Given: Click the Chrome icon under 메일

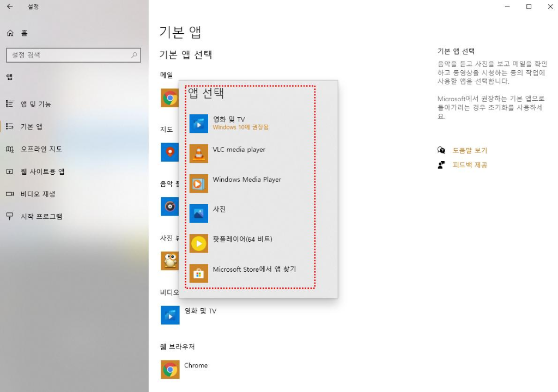Looking at the screenshot, I should pyautogui.click(x=170, y=98).
